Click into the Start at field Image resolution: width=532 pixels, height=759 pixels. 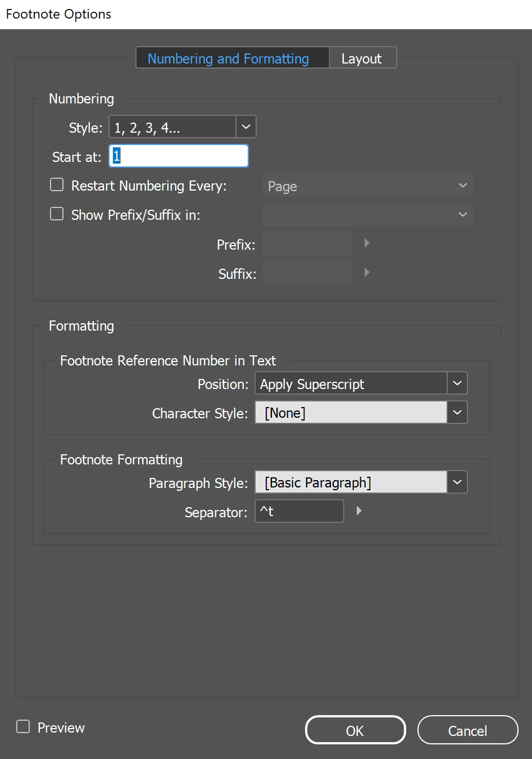(x=179, y=156)
